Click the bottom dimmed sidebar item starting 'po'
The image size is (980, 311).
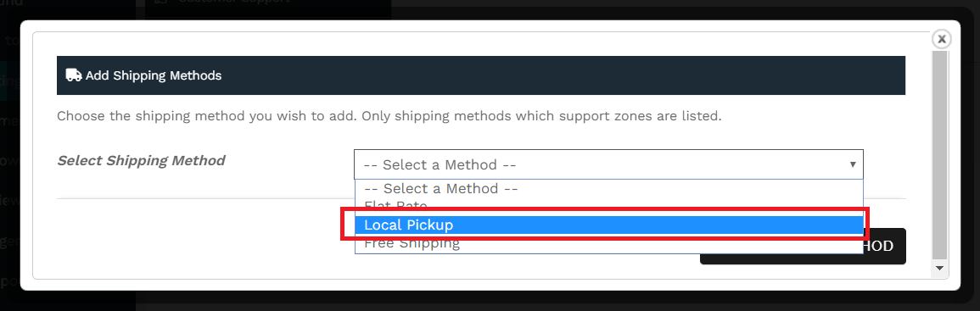click(10, 280)
